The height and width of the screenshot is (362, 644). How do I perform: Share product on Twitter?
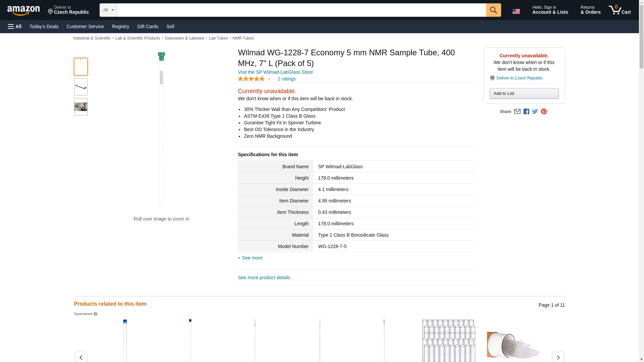pos(535,112)
